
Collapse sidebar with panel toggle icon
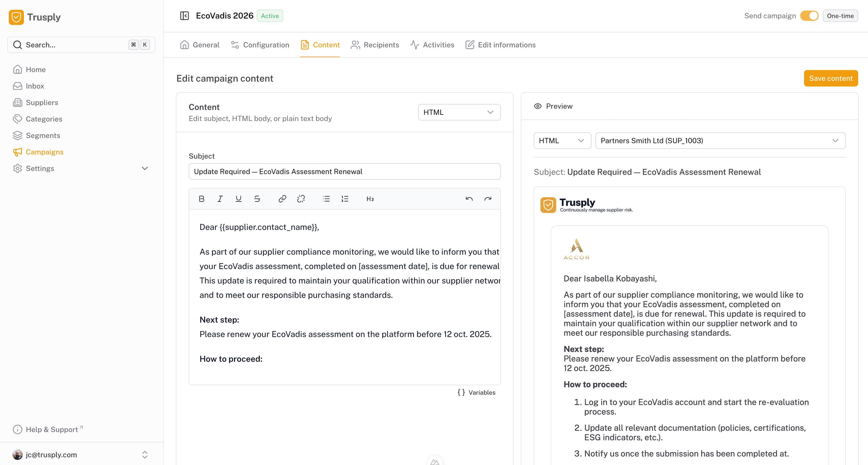point(184,16)
